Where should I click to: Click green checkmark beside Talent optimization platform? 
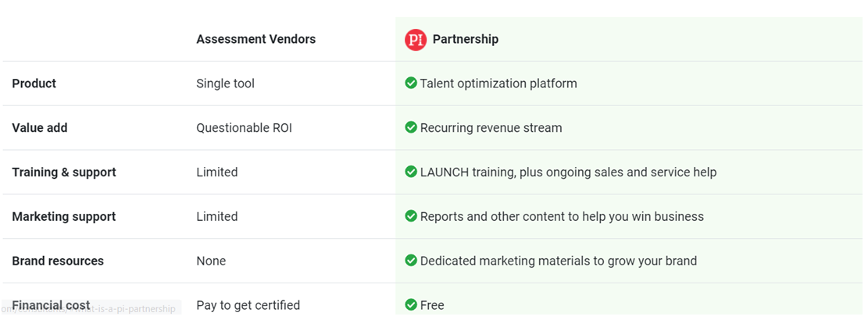coord(411,83)
